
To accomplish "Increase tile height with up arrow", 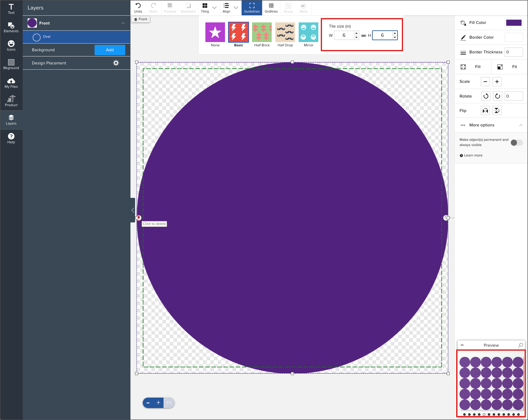I will pyautogui.click(x=395, y=33).
